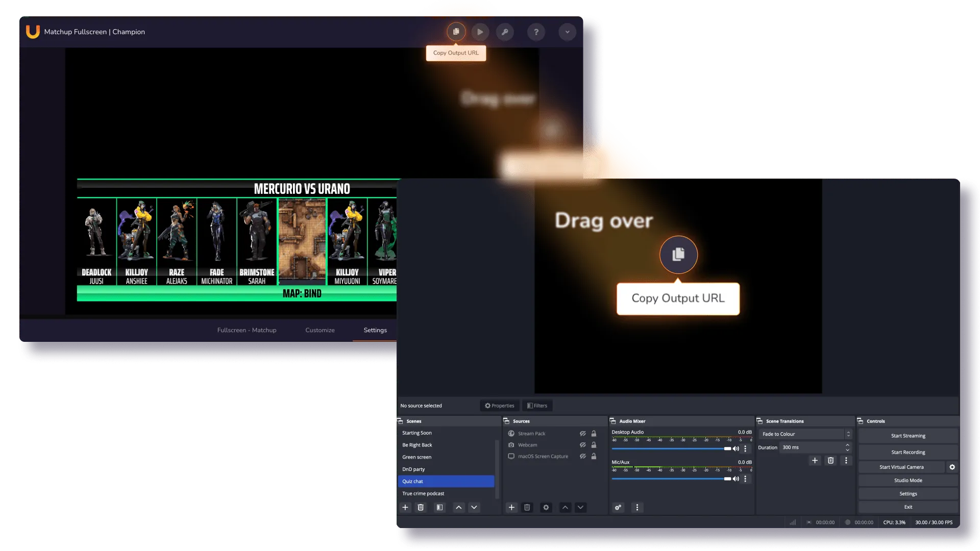980x551 pixels.
Task: Open scene filters icon in the Scenes toolbar
Action: (x=439, y=507)
